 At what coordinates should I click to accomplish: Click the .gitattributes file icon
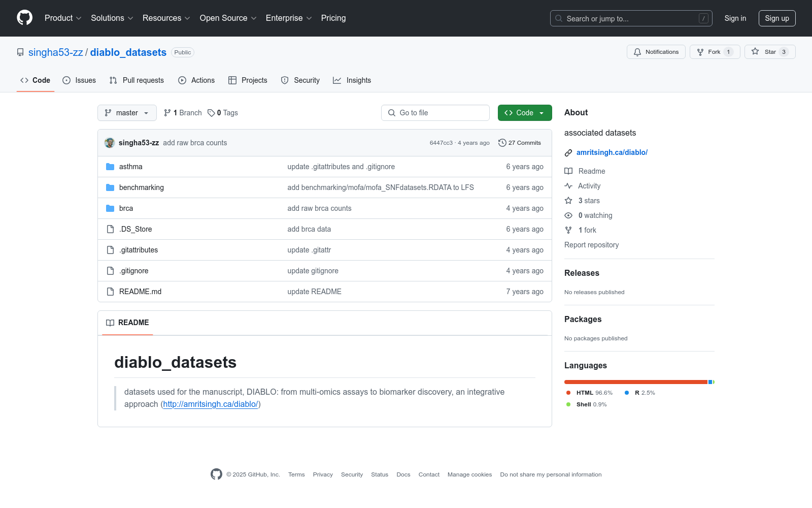tap(110, 250)
